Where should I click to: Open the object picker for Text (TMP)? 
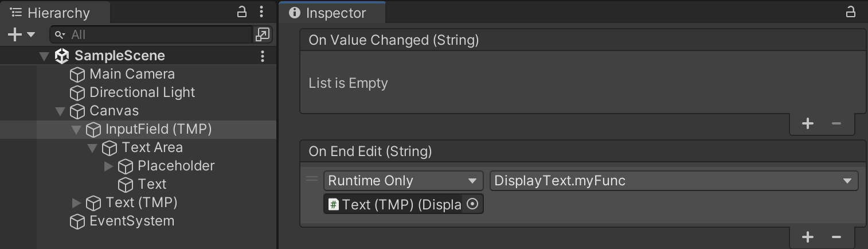point(472,204)
